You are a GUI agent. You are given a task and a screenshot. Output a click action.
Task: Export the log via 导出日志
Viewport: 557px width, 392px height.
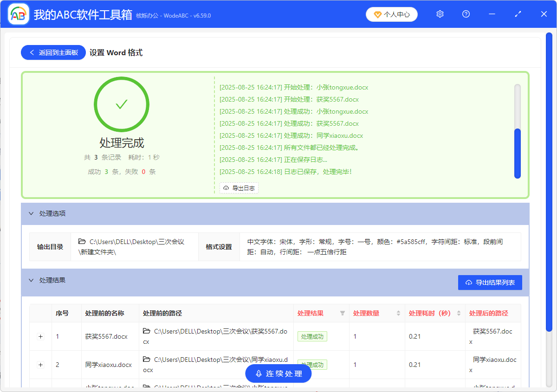pyautogui.click(x=239, y=188)
